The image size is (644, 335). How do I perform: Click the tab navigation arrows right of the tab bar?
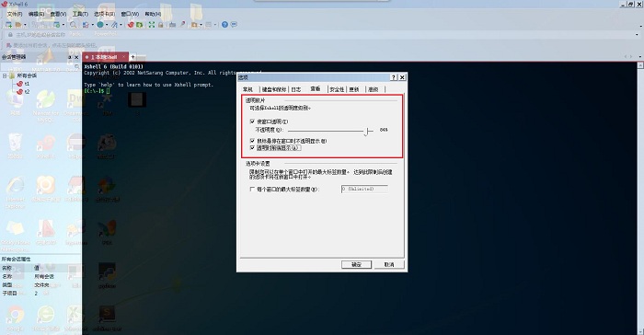coord(628,57)
